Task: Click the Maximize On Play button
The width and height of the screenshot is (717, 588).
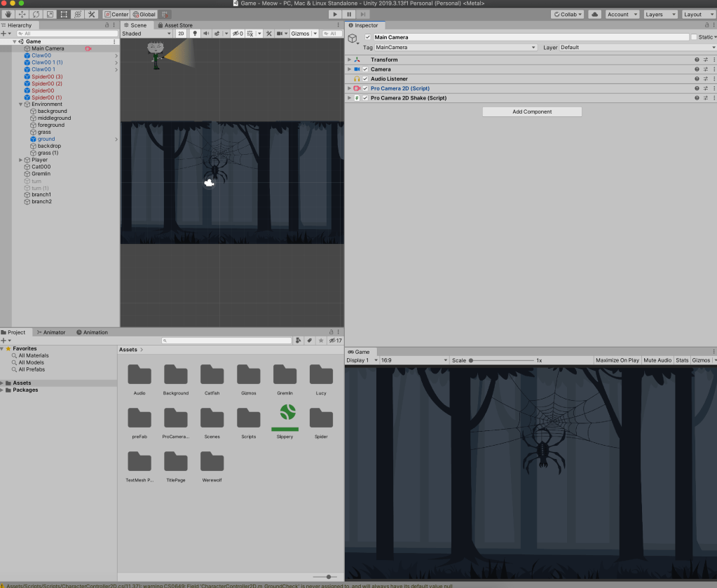Action: [617, 360]
